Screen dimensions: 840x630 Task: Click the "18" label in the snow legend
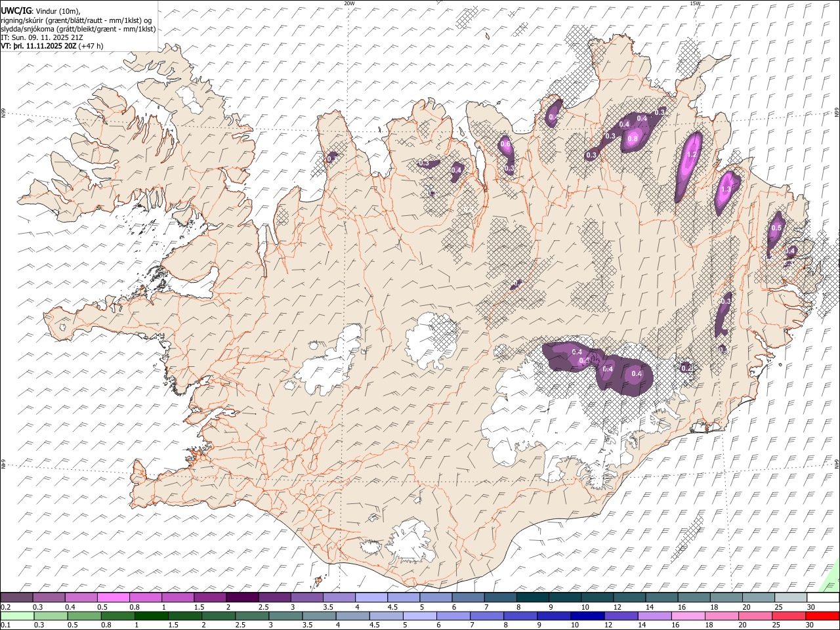(714, 607)
